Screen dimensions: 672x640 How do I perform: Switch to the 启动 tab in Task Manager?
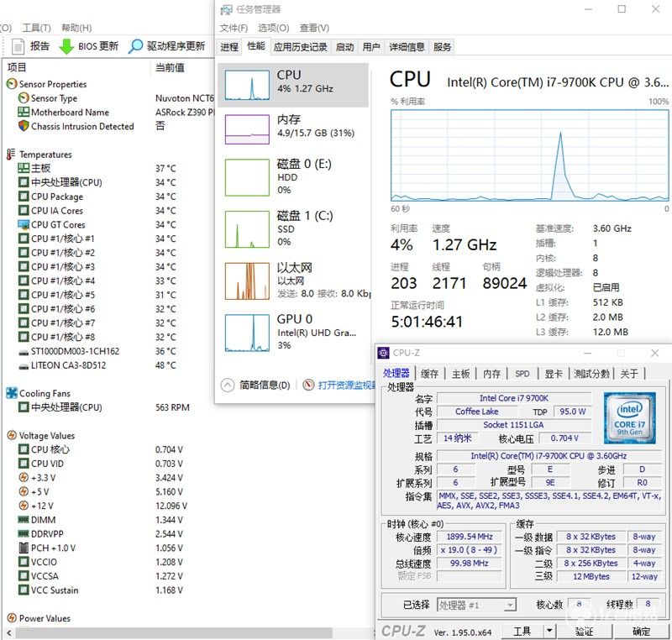(x=344, y=47)
